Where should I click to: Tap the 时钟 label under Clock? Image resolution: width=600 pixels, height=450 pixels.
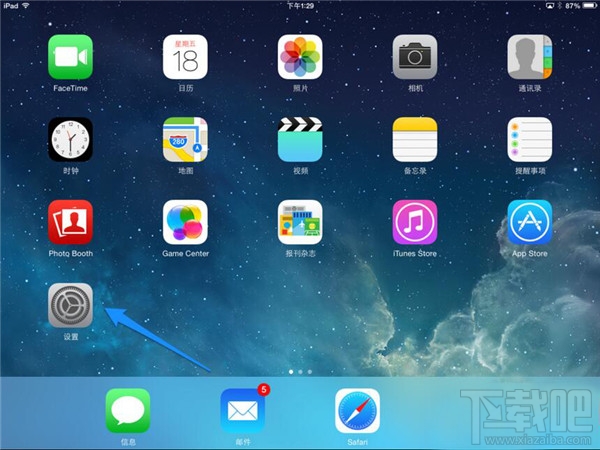(x=71, y=171)
